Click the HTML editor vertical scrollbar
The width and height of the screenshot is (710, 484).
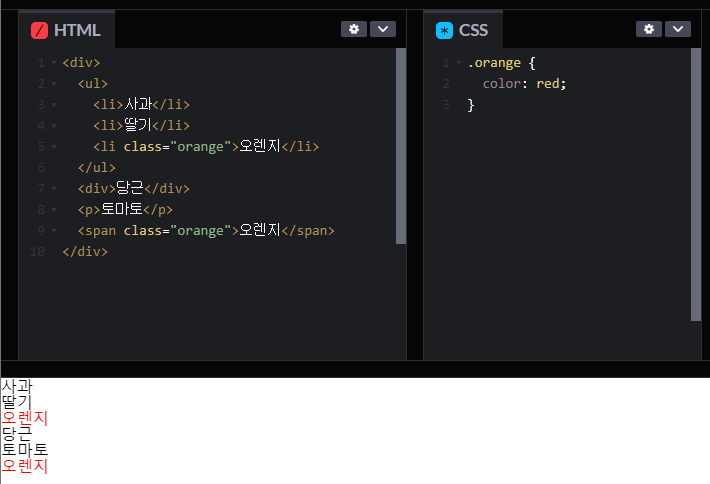[x=401, y=146]
